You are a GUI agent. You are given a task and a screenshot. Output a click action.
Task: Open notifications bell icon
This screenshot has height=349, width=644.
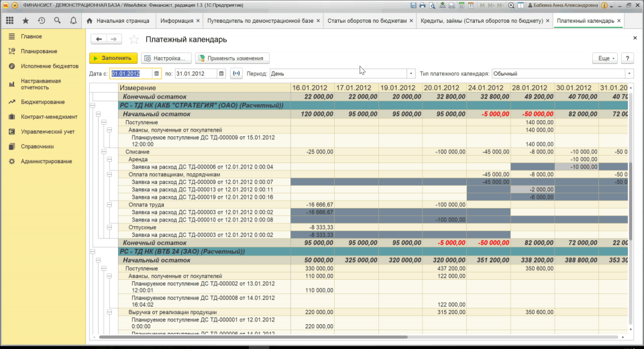[72, 21]
